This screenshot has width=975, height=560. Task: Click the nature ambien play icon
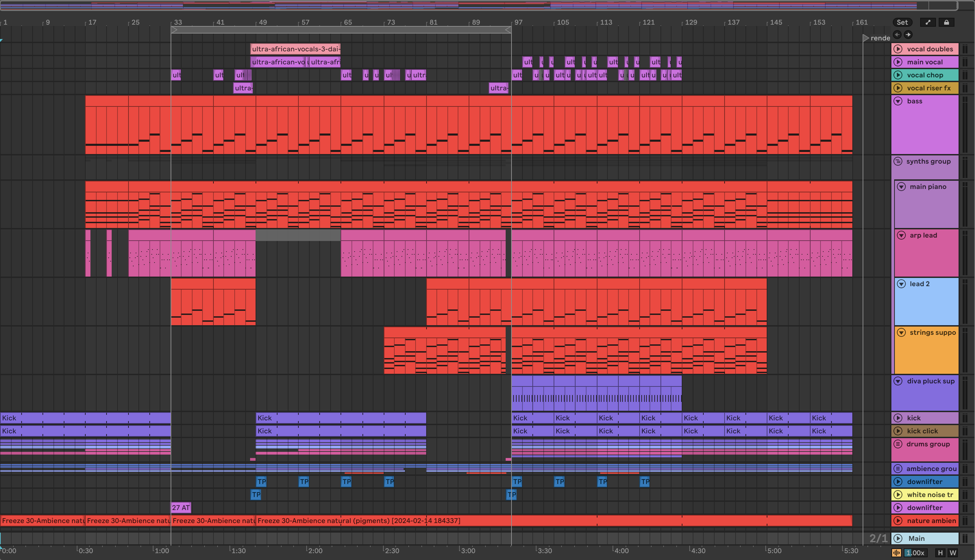(898, 520)
